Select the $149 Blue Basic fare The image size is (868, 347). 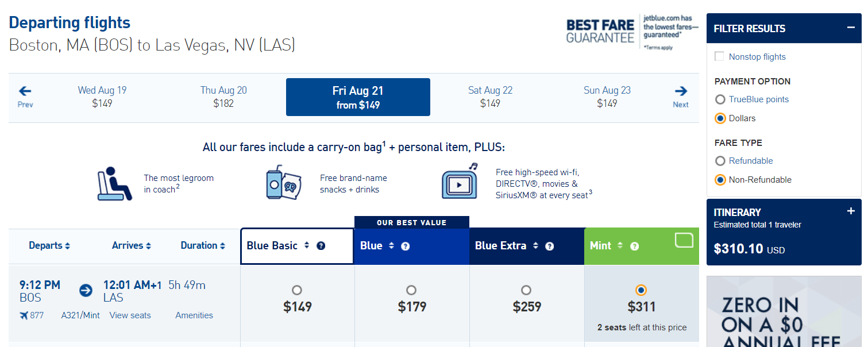click(x=297, y=290)
